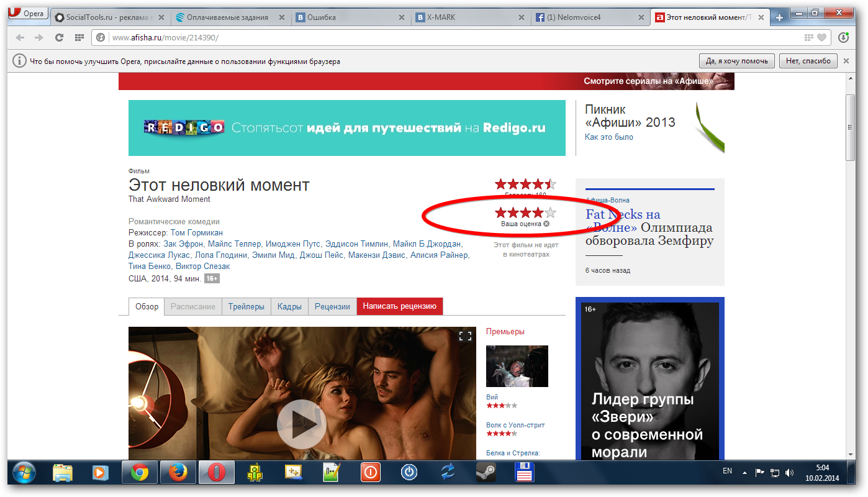Image resolution: width=868 pixels, height=497 pixels.
Task: Click 'Да, я хочу помочь' button
Action: coord(737,61)
